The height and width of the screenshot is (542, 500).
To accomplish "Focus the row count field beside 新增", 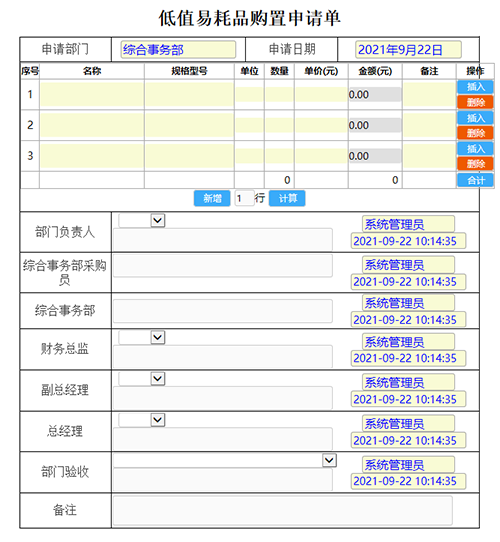I will coord(244,198).
